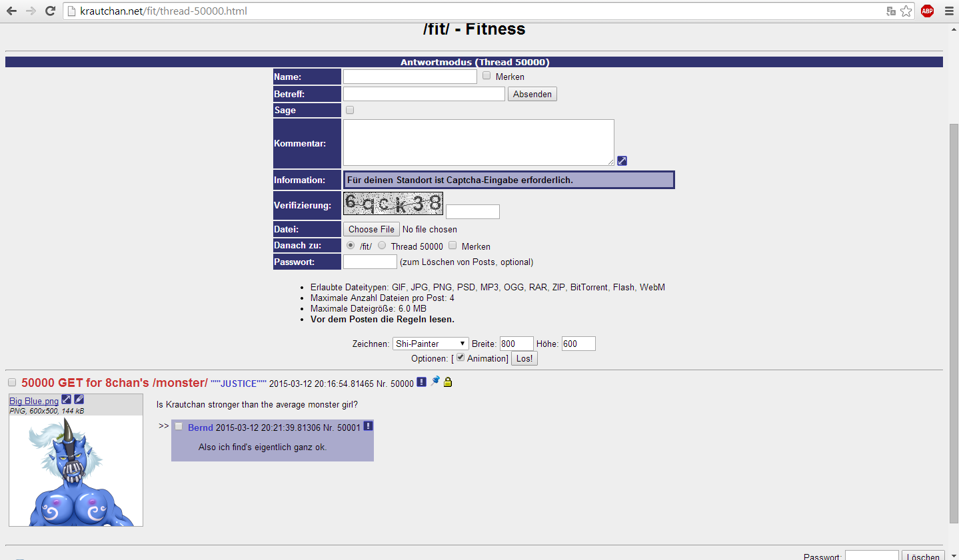Click the sticky pin icon on thread

tap(435, 381)
